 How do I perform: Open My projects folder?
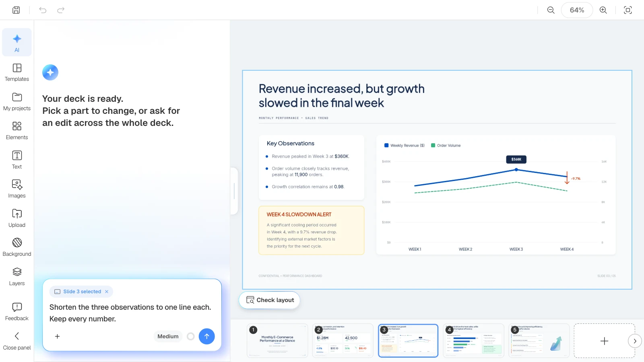[x=17, y=102]
